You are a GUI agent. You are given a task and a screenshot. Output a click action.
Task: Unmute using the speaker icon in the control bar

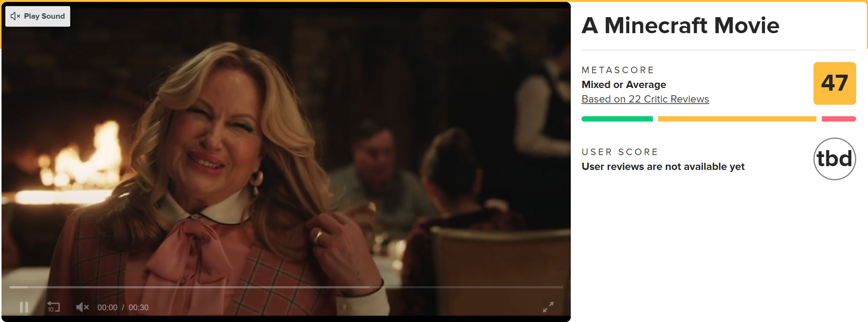[x=82, y=307]
